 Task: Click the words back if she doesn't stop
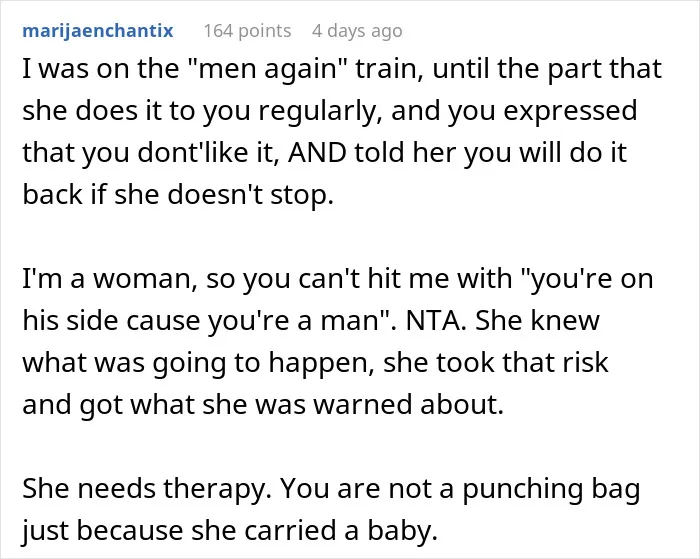[x=178, y=195]
